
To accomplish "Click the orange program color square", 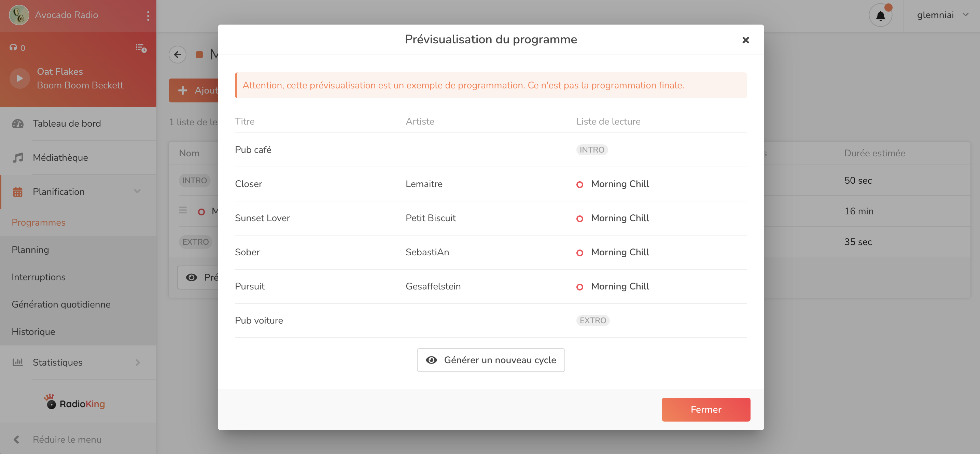I will click(x=199, y=55).
